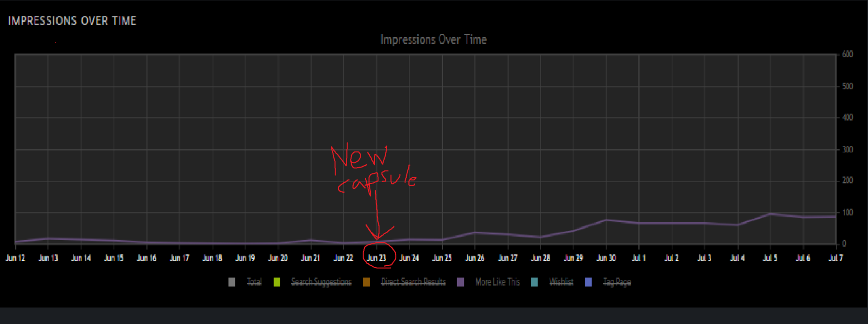
Task: Click the 'Jul 2' axis label
Action: (x=672, y=258)
